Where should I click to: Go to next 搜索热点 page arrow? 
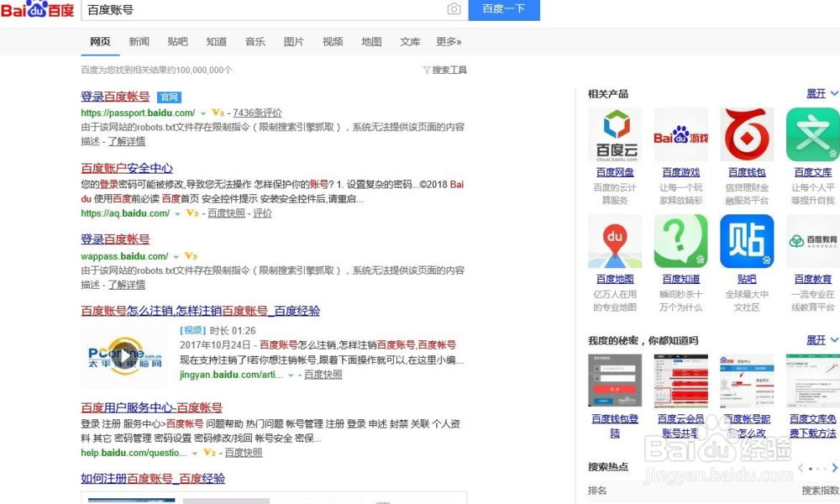pyautogui.click(x=834, y=468)
